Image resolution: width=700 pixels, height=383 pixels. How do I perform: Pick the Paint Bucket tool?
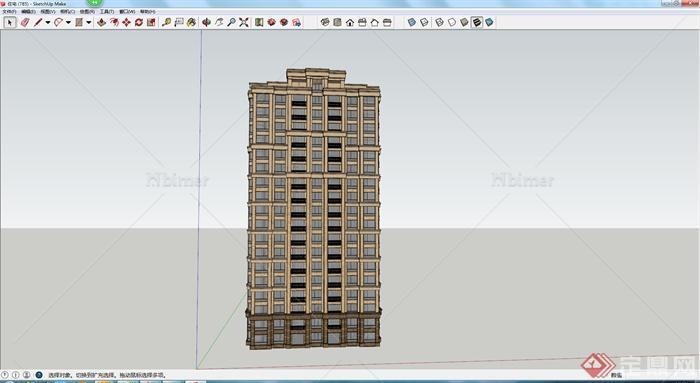point(192,22)
